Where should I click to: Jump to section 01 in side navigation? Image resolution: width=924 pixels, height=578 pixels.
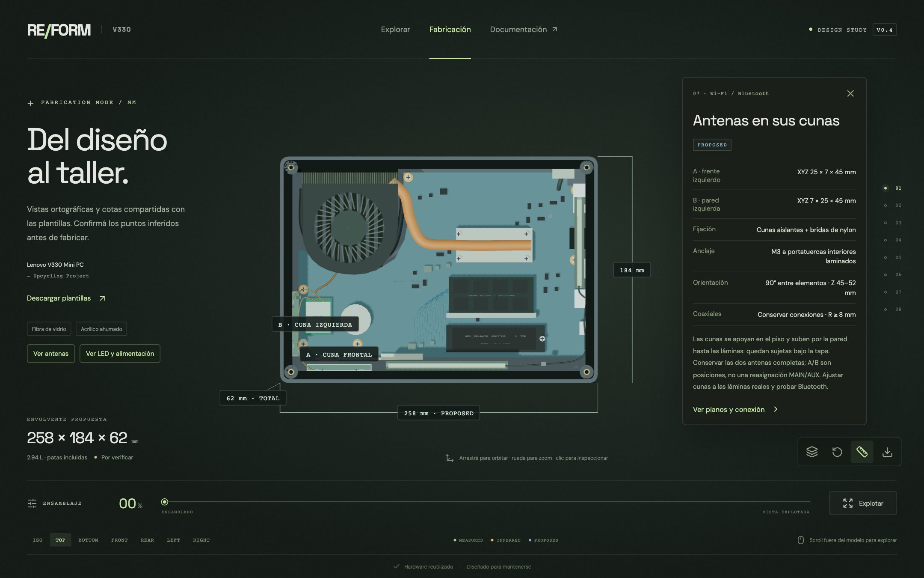(x=892, y=188)
